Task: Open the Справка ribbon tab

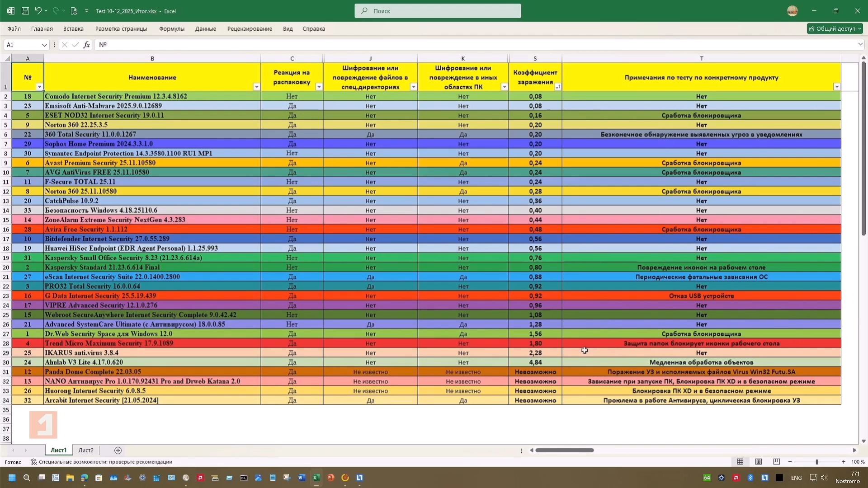Action: (314, 28)
